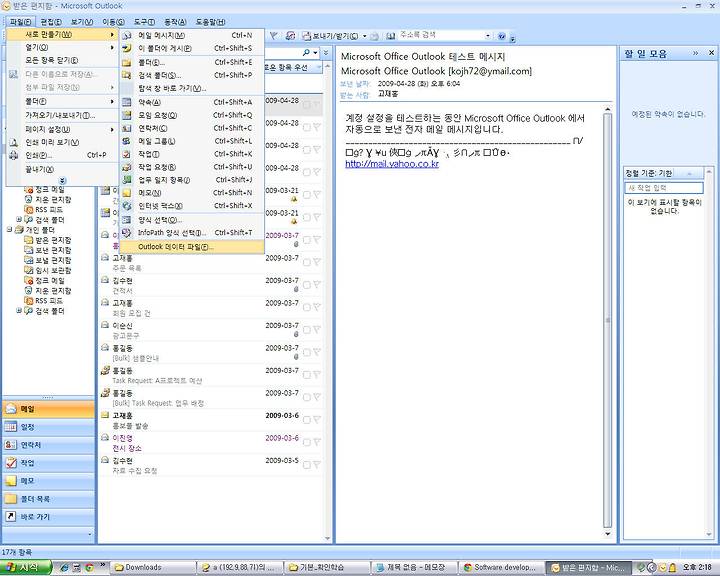Click the 새 작업 입력 task entry field

(x=664, y=188)
